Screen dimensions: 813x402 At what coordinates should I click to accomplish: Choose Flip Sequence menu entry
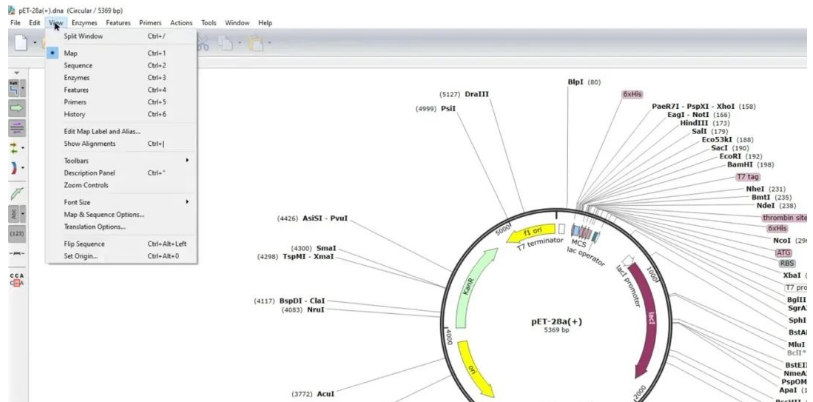[x=122, y=244]
